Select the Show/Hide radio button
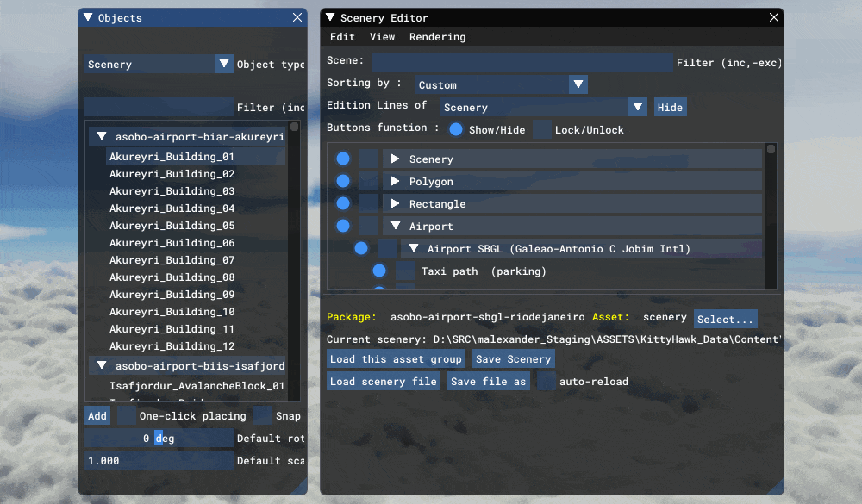 (457, 129)
